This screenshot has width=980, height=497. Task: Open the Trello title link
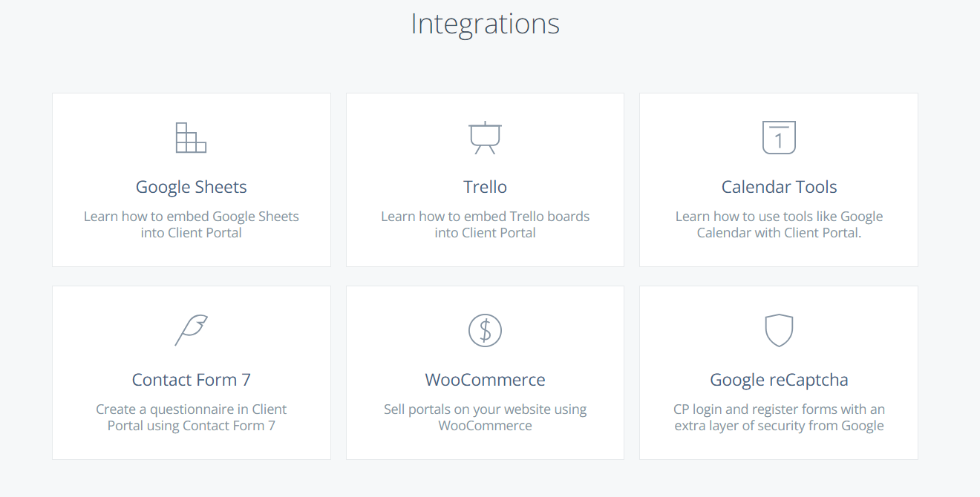pyautogui.click(x=485, y=187)
